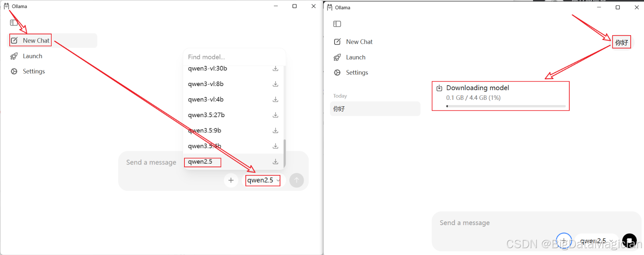Open qwen2.5 model selector in right window
This screenshot has width=644, height=255.
[x=596, y=240]
